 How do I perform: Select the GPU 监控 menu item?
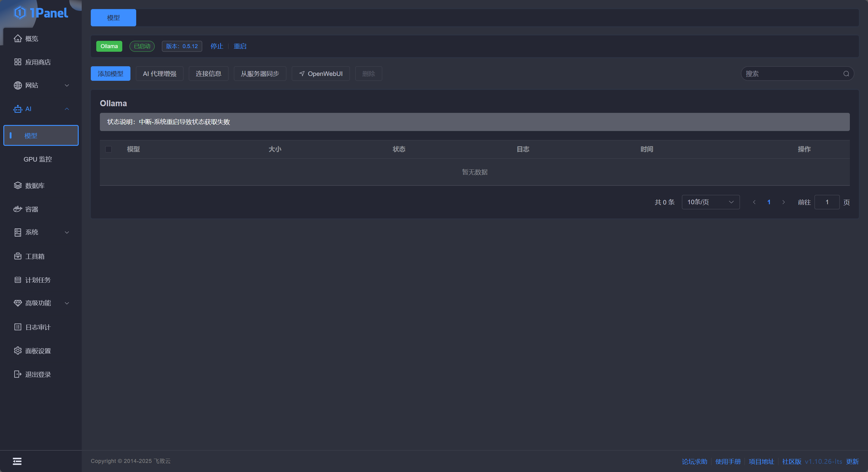click(38, 159)
